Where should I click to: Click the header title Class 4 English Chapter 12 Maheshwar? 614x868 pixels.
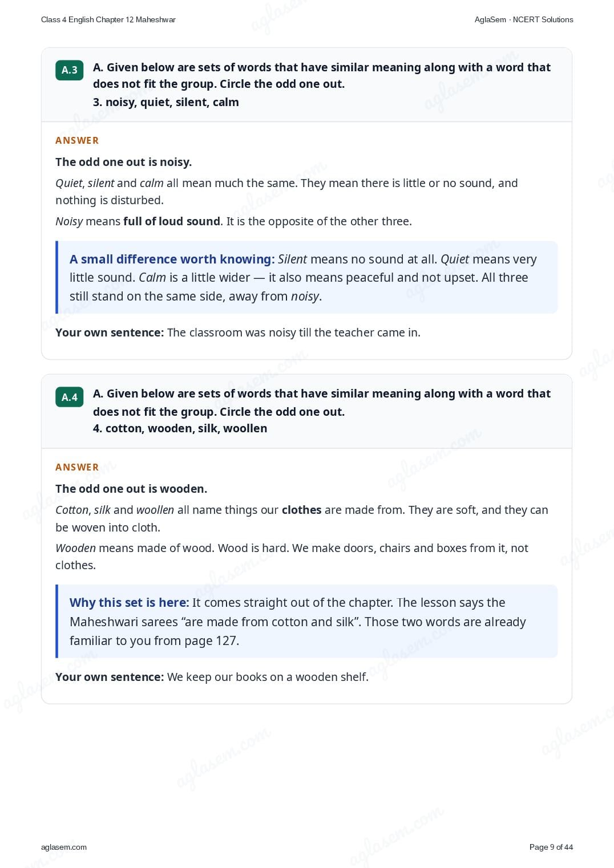coord(108,19)
